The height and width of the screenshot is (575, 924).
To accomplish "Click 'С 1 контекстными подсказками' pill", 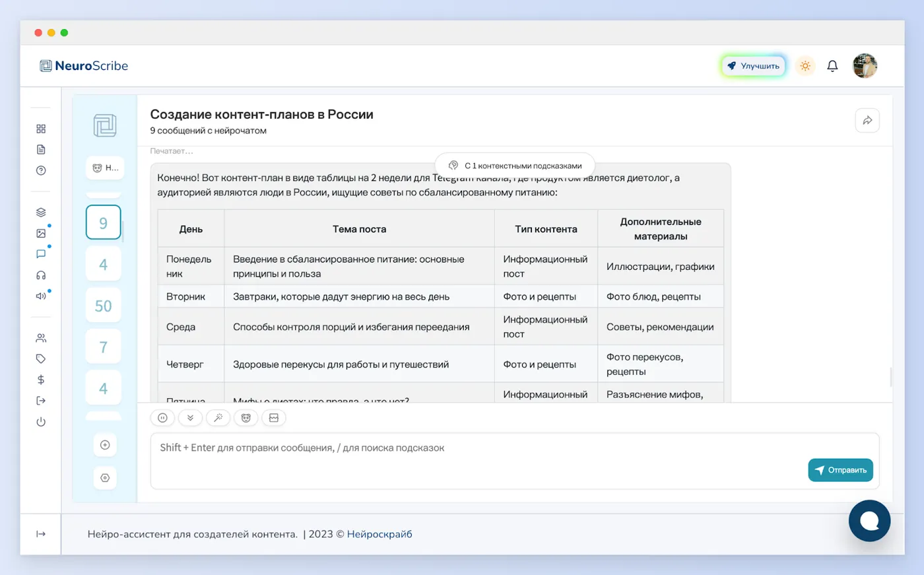I will (515, 166).
